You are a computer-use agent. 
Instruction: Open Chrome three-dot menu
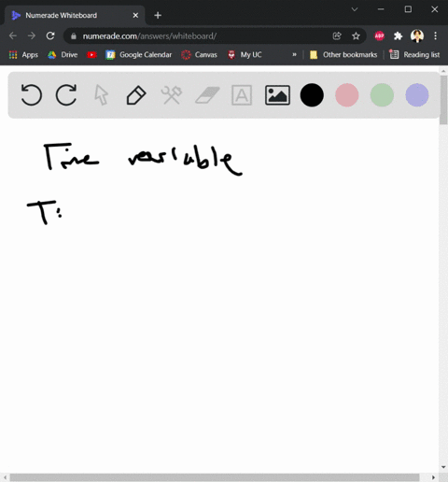(x=436, y=35)
